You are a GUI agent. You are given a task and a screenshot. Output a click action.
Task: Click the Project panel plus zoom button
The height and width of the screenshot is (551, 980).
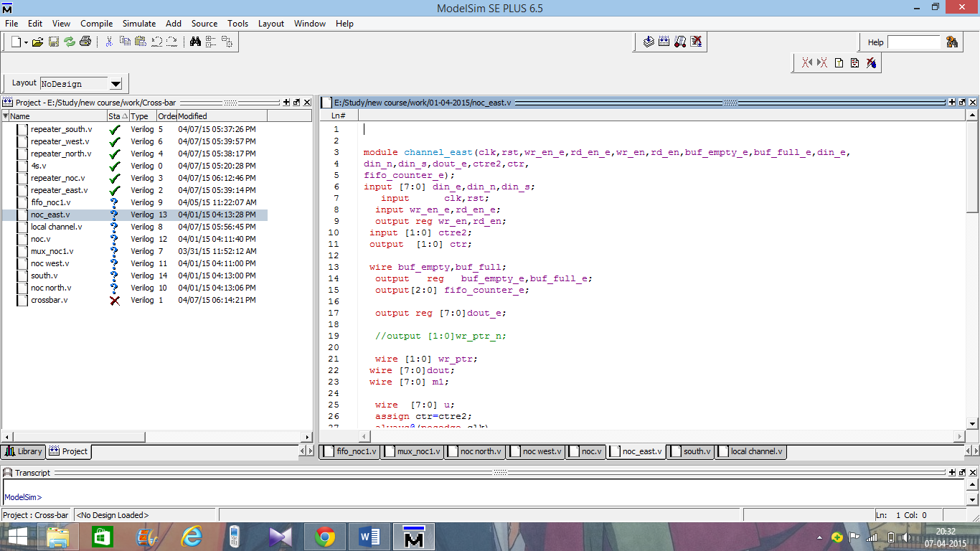click(x=286, y=103)
